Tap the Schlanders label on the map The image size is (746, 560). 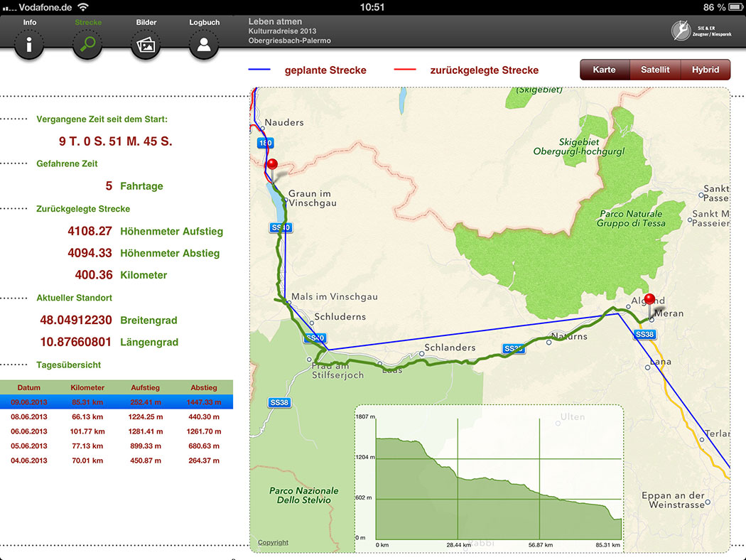tap(450, 348)
